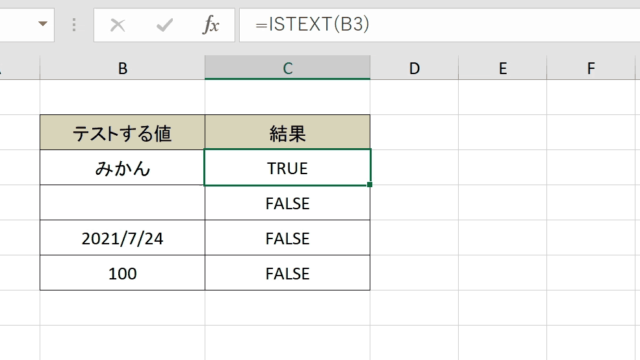Select the FALSE cell below TRUE
640x360 pixels.
287,203
